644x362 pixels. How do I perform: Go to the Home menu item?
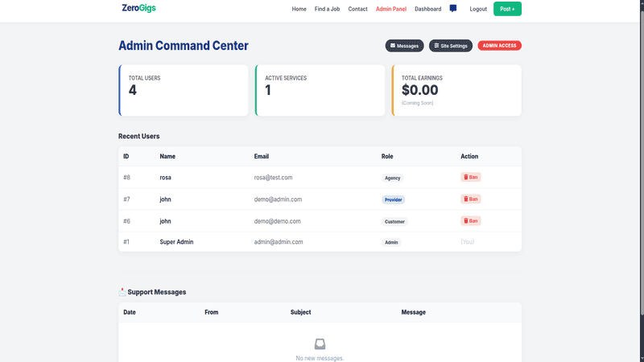pyautogui.click(x=299, y=9)
